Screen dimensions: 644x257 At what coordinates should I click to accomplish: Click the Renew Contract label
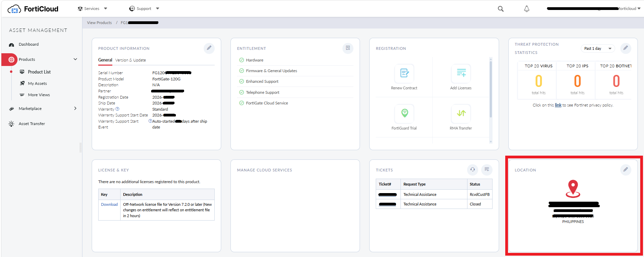[404, 88]
